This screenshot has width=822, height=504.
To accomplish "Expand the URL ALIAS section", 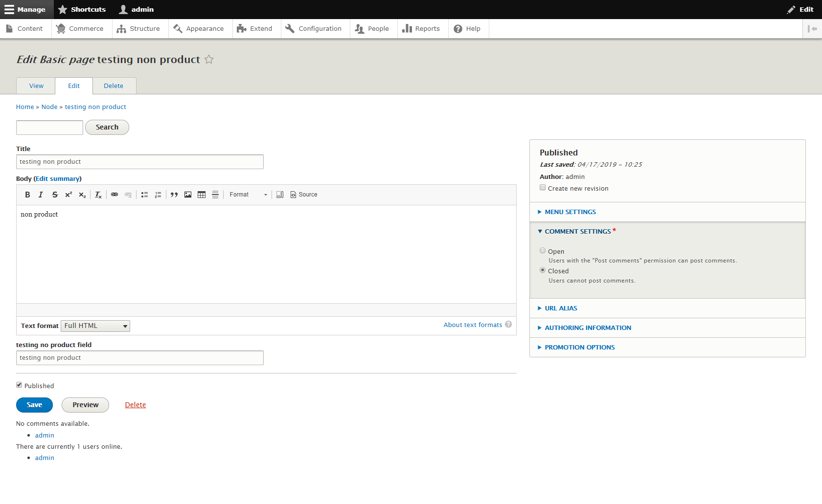I will point(561,308).
